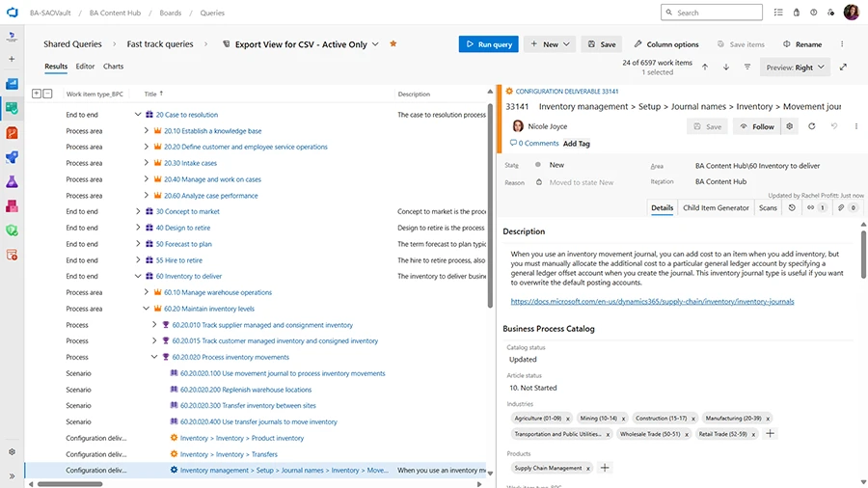Open Test Plans flask icon
Image resolution: width=868 pixels, height=488 pixels.
click(12, 181)
